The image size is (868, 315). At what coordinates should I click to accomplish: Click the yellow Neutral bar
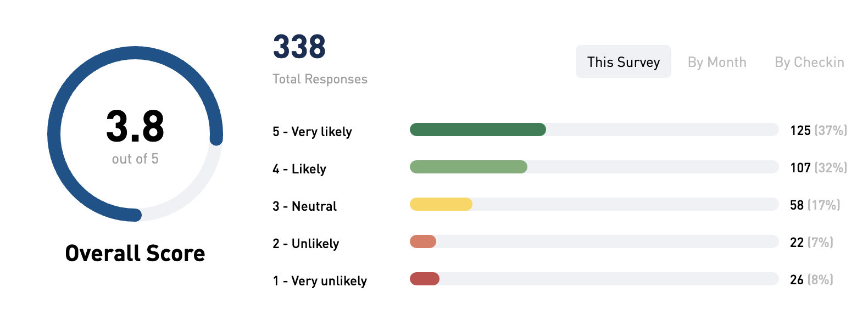(441, 204)
